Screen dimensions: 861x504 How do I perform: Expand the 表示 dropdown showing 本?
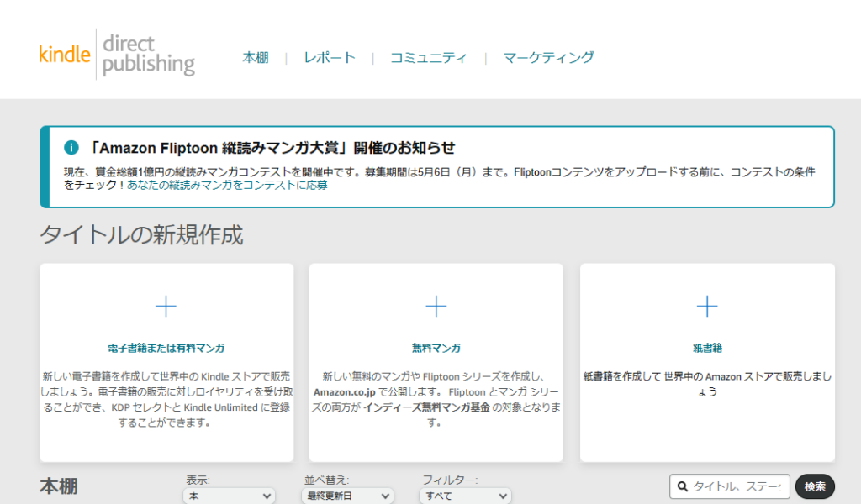tap(230, 496)
